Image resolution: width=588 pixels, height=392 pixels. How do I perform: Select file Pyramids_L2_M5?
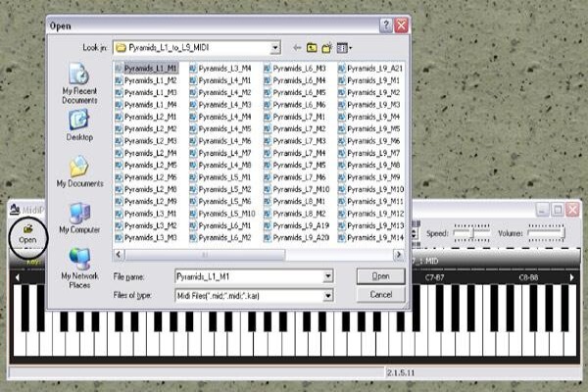point(146,165)
